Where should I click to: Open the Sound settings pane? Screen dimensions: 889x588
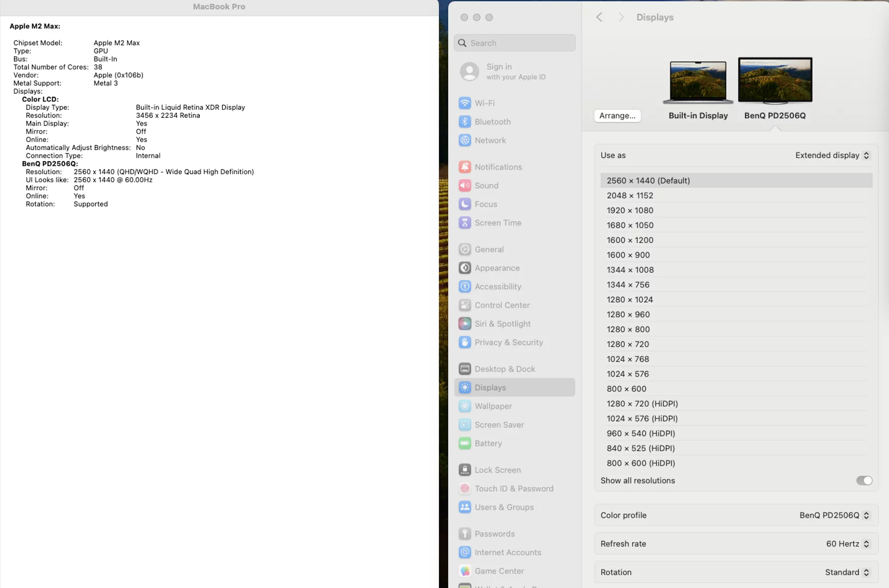pyautogui.click(x=486, y=185)
